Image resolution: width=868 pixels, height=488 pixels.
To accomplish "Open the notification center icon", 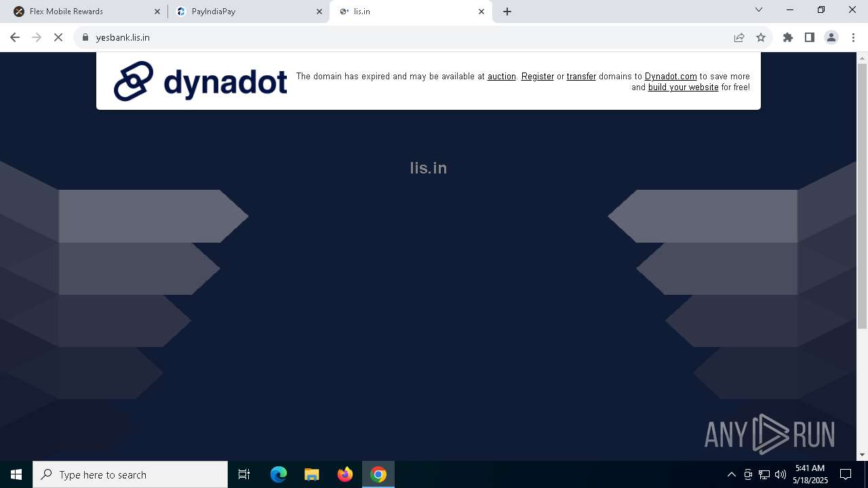I will pos(846,474).
